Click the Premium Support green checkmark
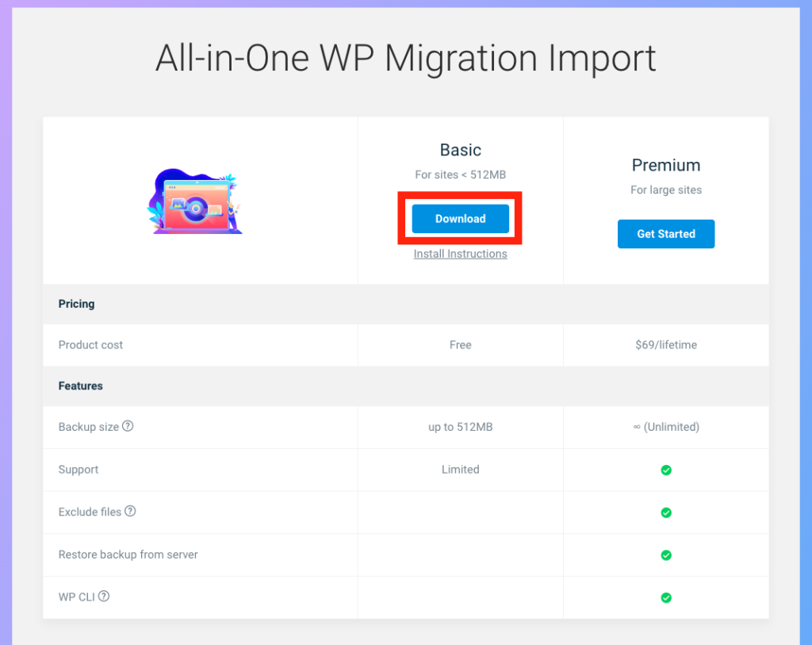This screenshot has width=812, height=645. click(x=666, y=470)
